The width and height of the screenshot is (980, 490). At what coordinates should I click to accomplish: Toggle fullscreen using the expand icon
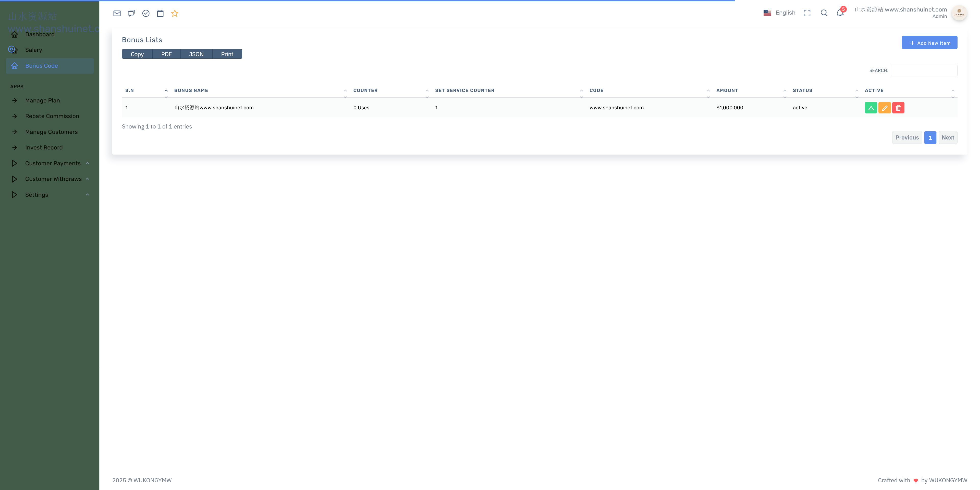(x=807, y=13)
